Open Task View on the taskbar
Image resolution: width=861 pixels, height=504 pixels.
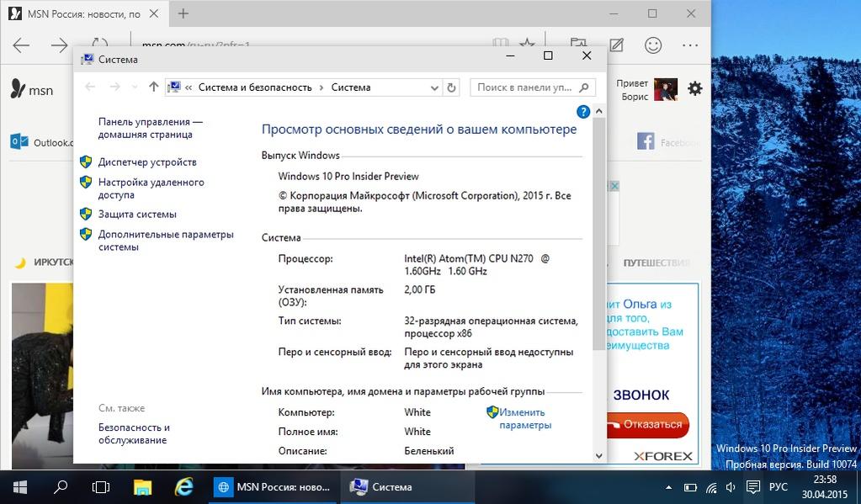(x=101, y=487)
